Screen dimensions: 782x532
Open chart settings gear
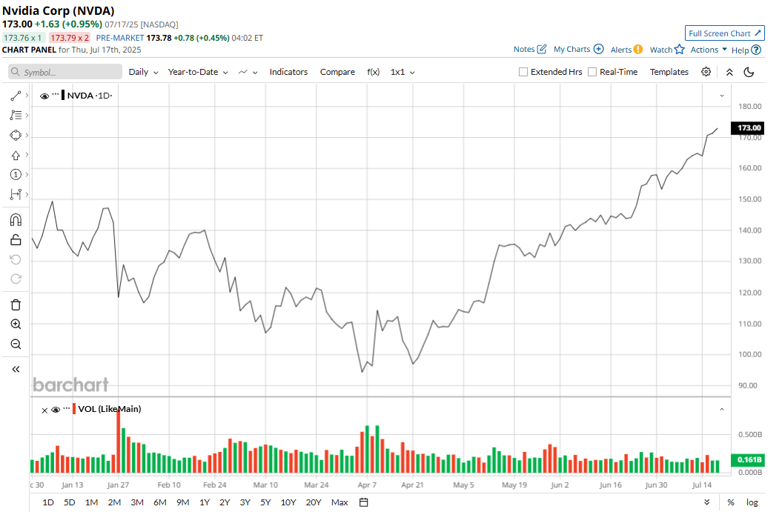pyautogui.click(x=706, y=72)
